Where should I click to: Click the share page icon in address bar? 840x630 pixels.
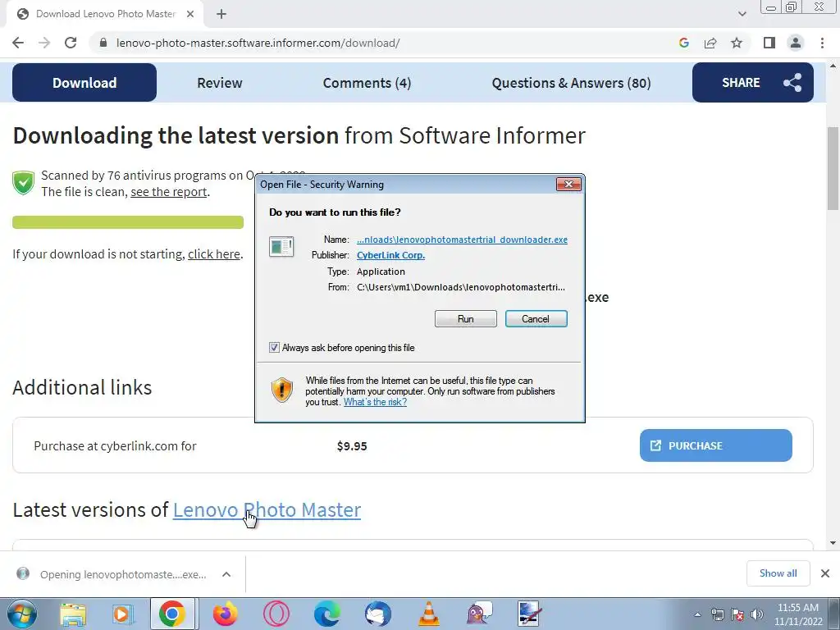tap(710, 43)
